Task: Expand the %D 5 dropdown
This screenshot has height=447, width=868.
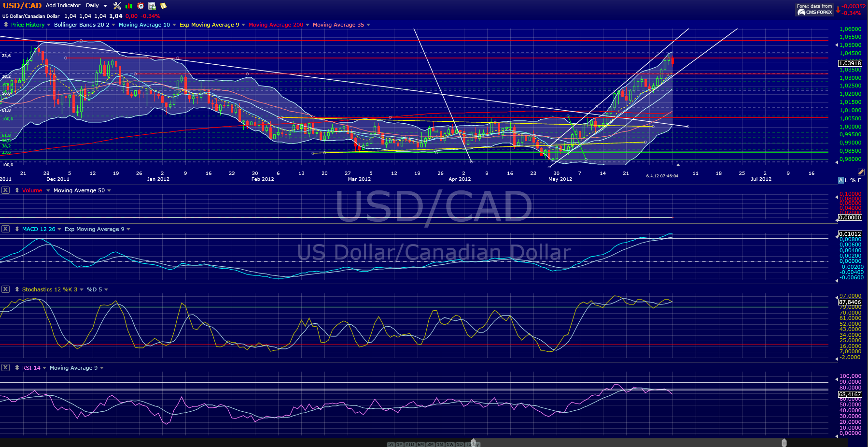Action: (x=106, y=289)
